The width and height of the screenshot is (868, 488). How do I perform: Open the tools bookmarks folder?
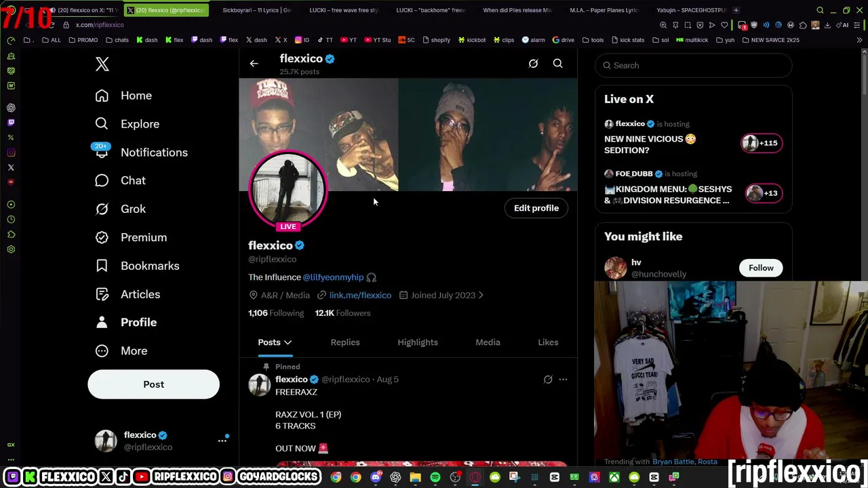click(592, 40)
